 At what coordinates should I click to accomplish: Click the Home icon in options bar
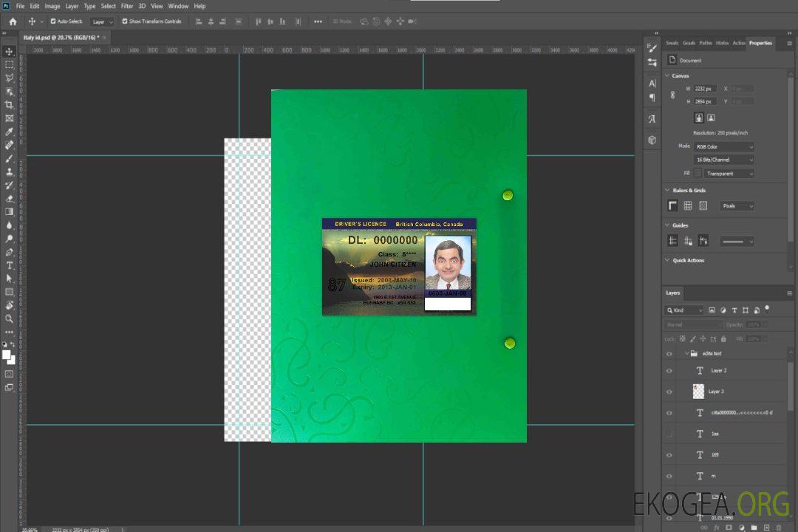(x=13, y=21)
